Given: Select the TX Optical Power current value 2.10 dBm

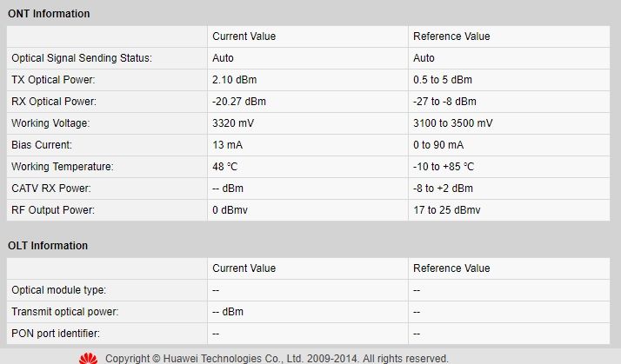Looking at the screenshot, I should pyautogui.click(x=233, y=80).
